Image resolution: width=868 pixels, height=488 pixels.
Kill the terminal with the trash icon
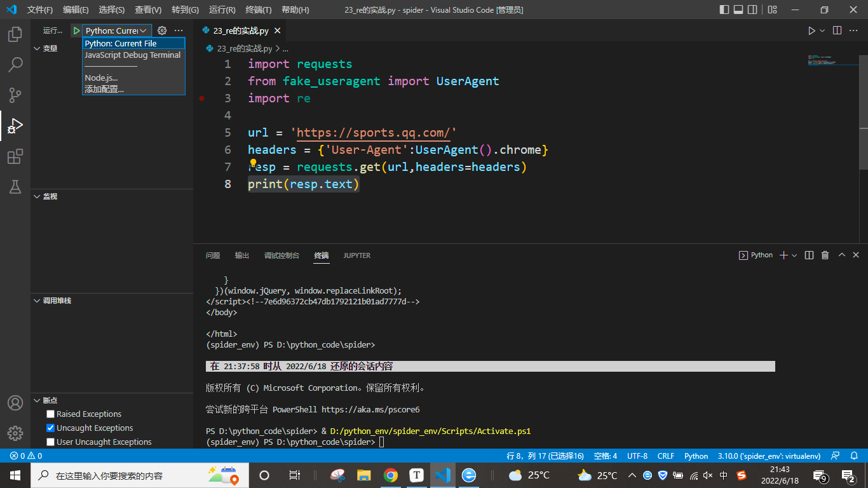click(825, 255)
